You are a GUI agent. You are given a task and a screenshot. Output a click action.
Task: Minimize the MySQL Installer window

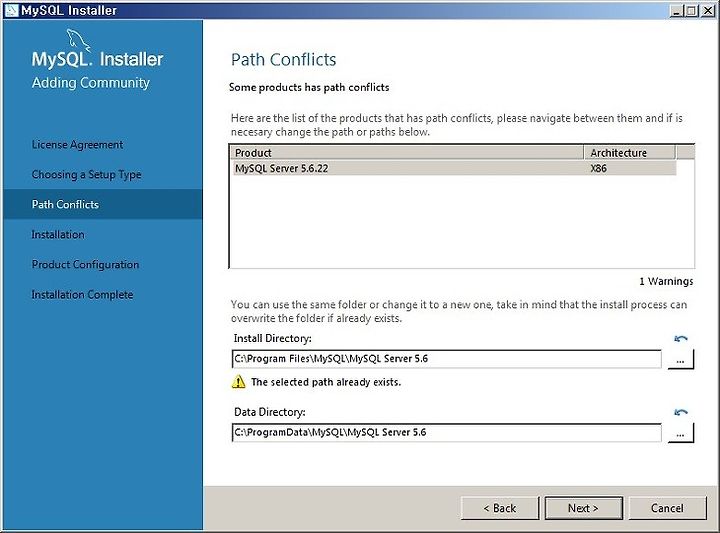pyautogui.click(x=675, y=11)
